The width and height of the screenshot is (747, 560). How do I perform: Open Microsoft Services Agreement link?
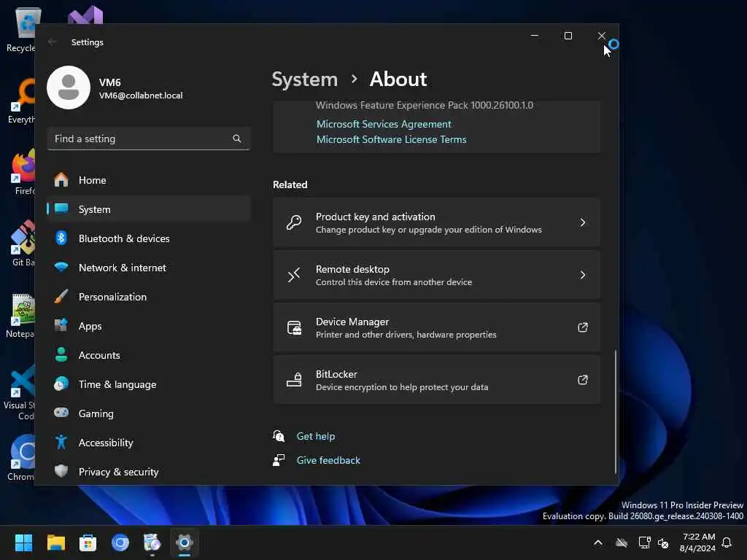pos(384,124)
